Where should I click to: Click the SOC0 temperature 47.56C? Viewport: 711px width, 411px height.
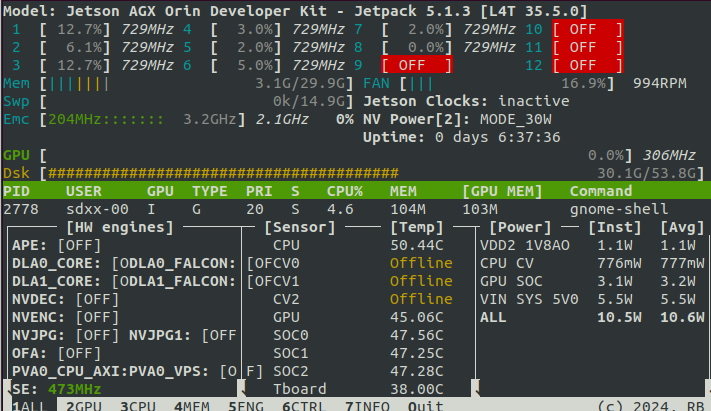click(x=417, y=335)
